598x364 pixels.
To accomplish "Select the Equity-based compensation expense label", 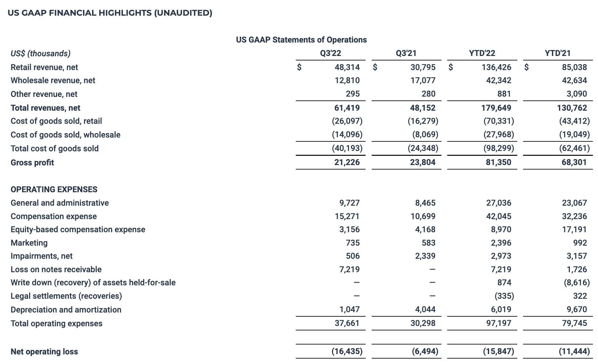I will [78, 229].
